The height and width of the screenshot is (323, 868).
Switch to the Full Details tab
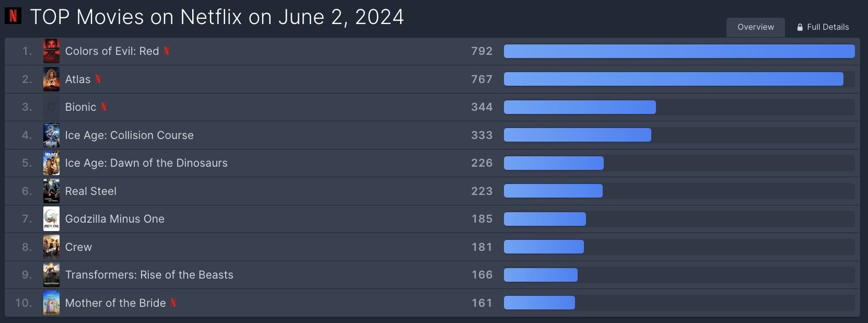pos(823,27)
